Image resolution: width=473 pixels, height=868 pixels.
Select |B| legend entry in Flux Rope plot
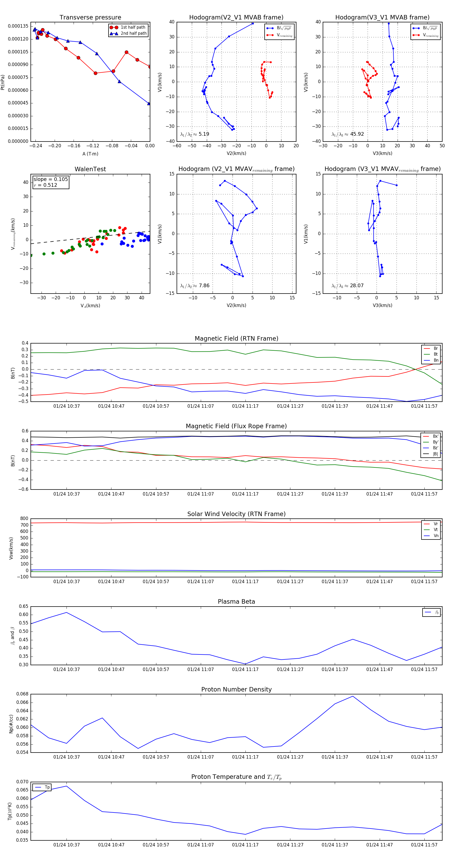431,454
